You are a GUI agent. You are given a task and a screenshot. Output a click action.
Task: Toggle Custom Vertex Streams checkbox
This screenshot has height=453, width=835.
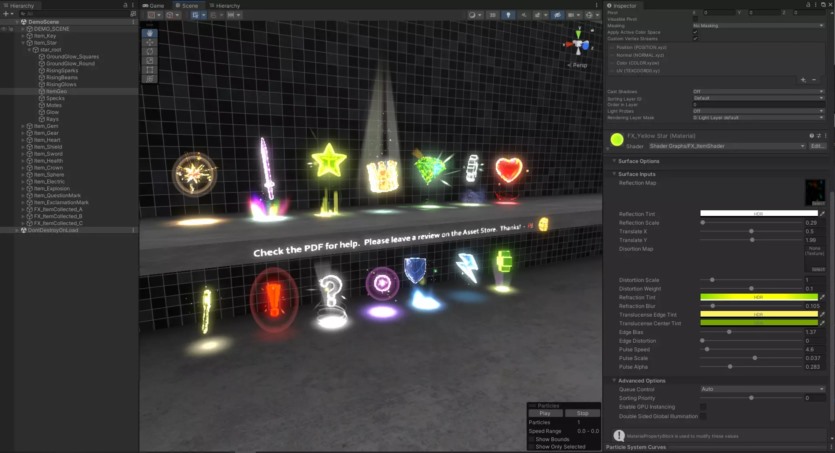click(x=695, y=39)
